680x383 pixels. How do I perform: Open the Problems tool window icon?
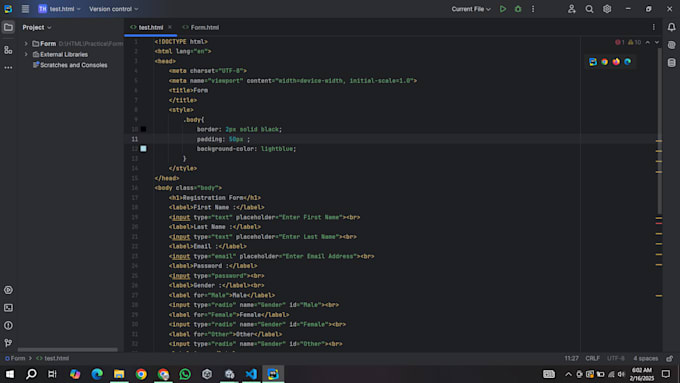pyautogui.click(x=8, y=325)
